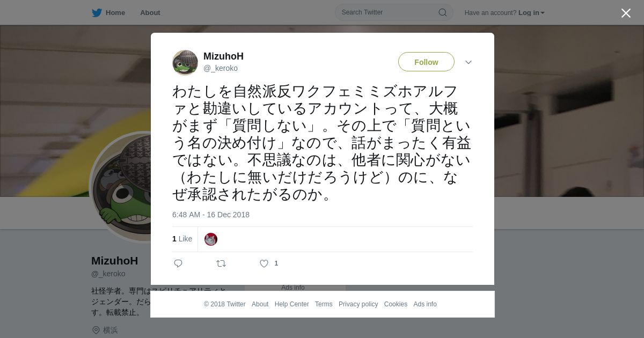Open Help Center footer link
644x338 pixels.
coord(291,304)
